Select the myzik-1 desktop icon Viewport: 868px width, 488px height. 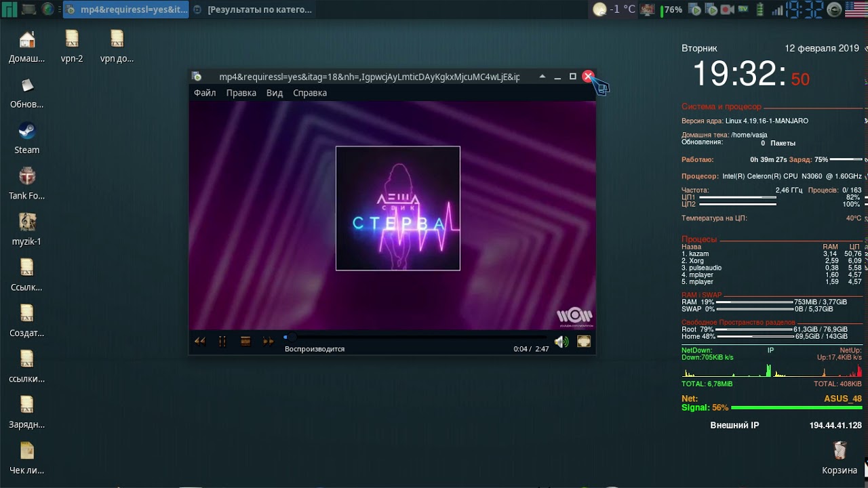[27, 230]
